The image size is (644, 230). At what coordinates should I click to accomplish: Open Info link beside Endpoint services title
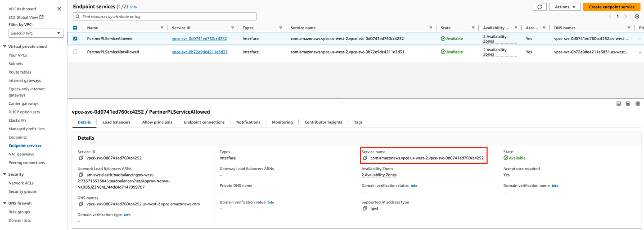tap(134, 7)
